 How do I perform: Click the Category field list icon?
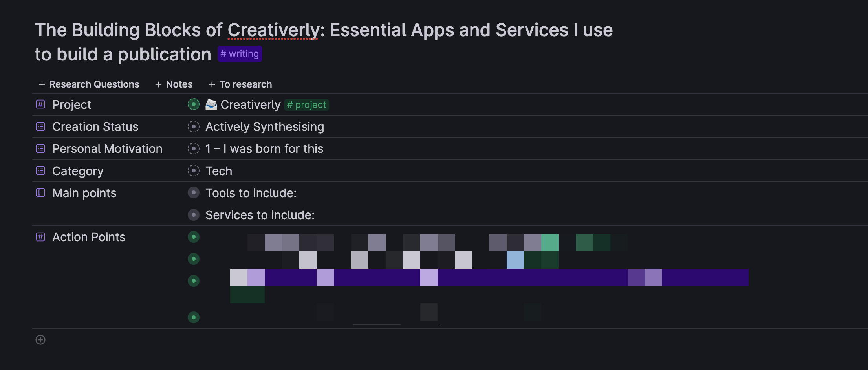[40, 170]
